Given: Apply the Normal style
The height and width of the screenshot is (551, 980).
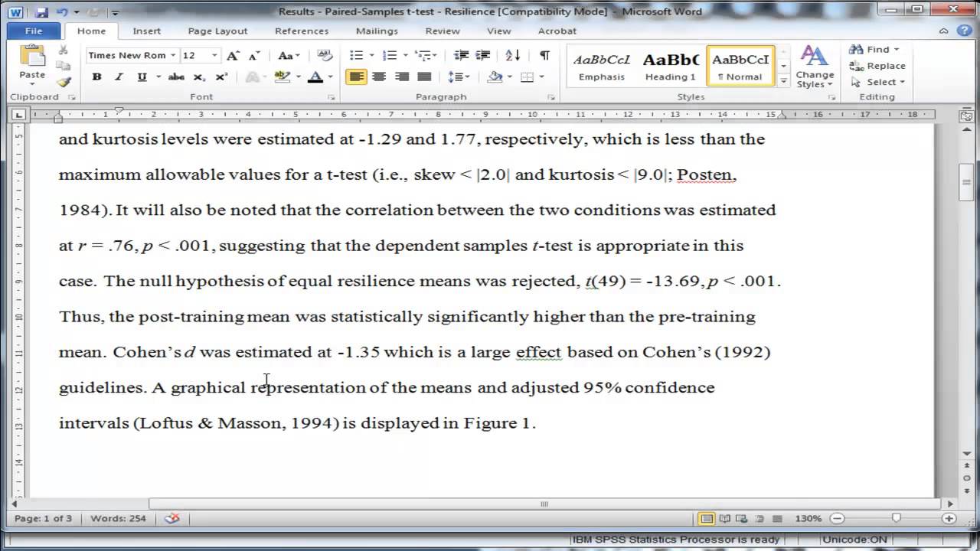Looking at the screenshot, I should coord(740,67).
